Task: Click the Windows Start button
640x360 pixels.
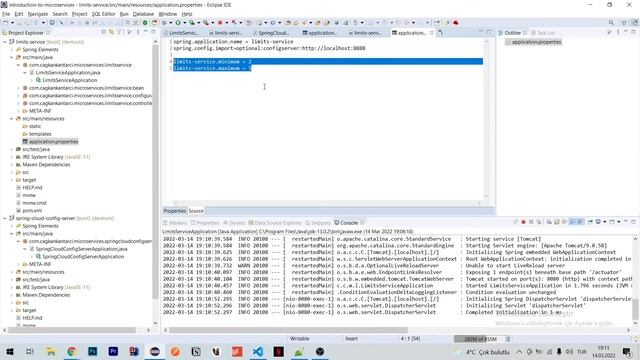Action: (x=10, y=351)
